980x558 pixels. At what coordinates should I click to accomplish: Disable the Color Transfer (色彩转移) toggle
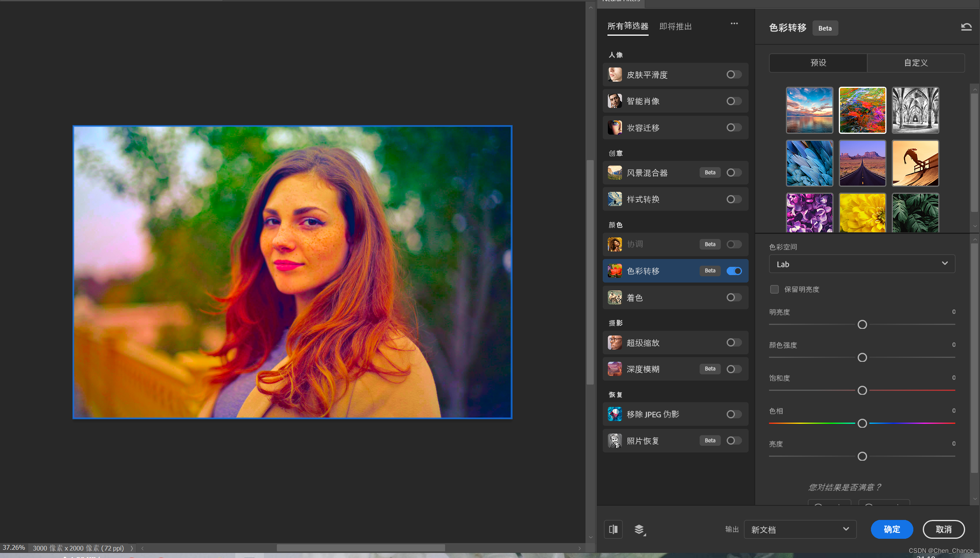point(734,271)
